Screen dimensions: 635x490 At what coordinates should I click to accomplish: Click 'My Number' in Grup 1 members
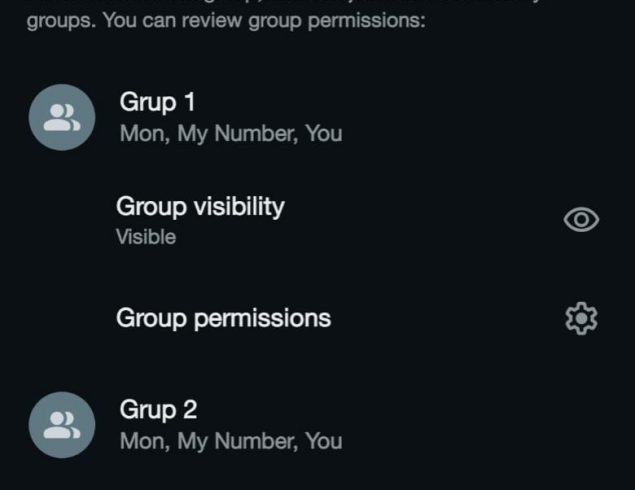tap(238, 134)
